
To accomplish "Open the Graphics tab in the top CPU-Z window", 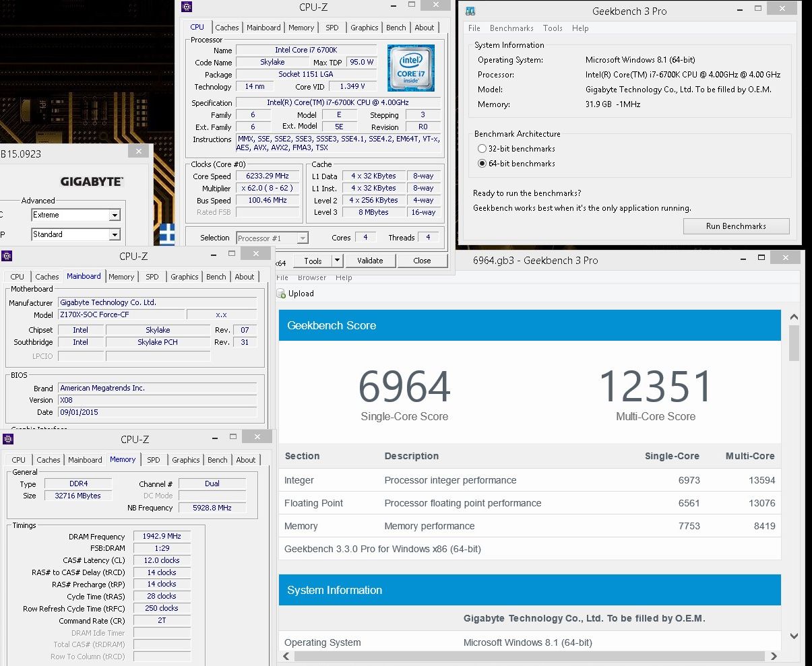I will point(365,28).
